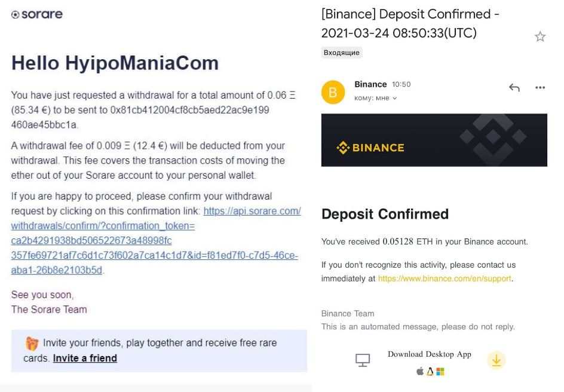Open the three-dot more options menu
564x392 pixels.
coord(540,88)
